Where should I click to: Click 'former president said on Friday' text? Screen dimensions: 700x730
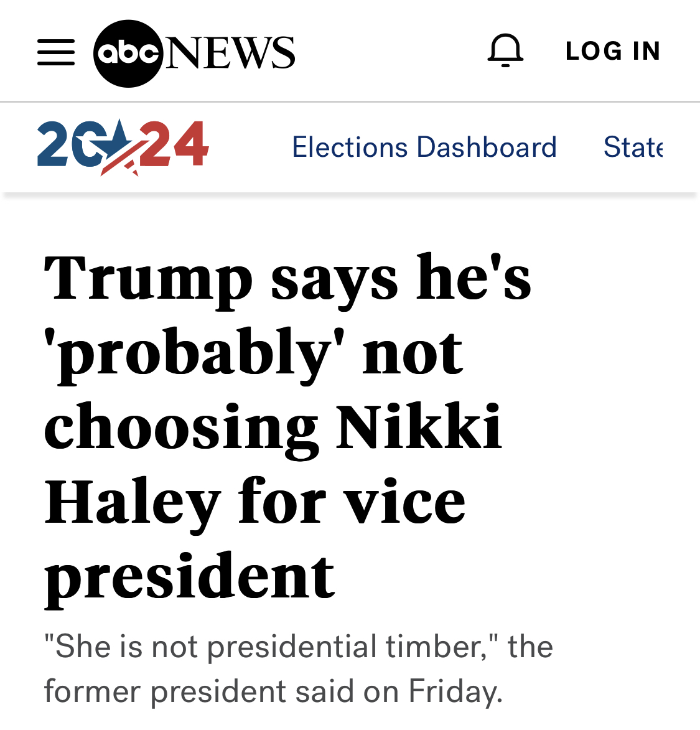click(x=273, y=691)
